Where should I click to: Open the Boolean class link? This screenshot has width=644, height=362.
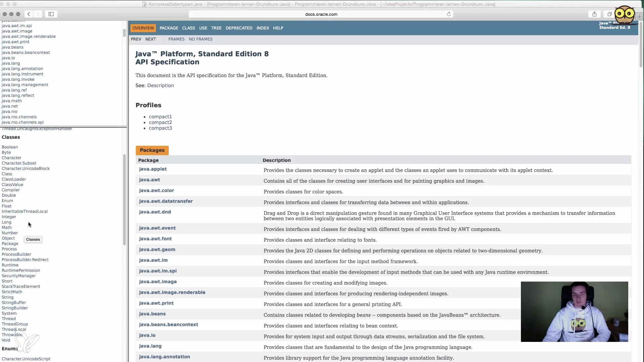(10, 147)
